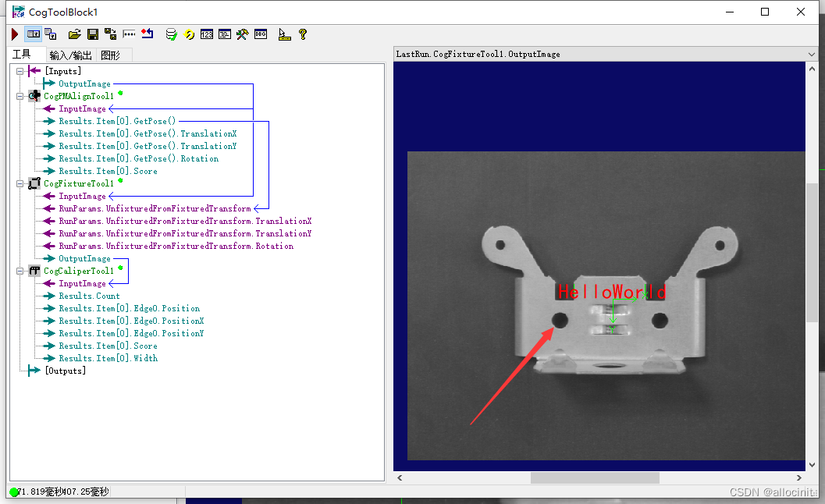825x504 pixels.
Task: Select the CogCaliperTool1 tree row
Action: pos(79,271)
